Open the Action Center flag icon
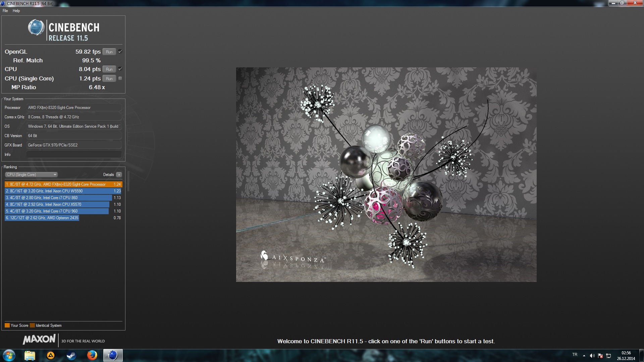The height and width of the screenshot is (362, 644). click(600, 356)
